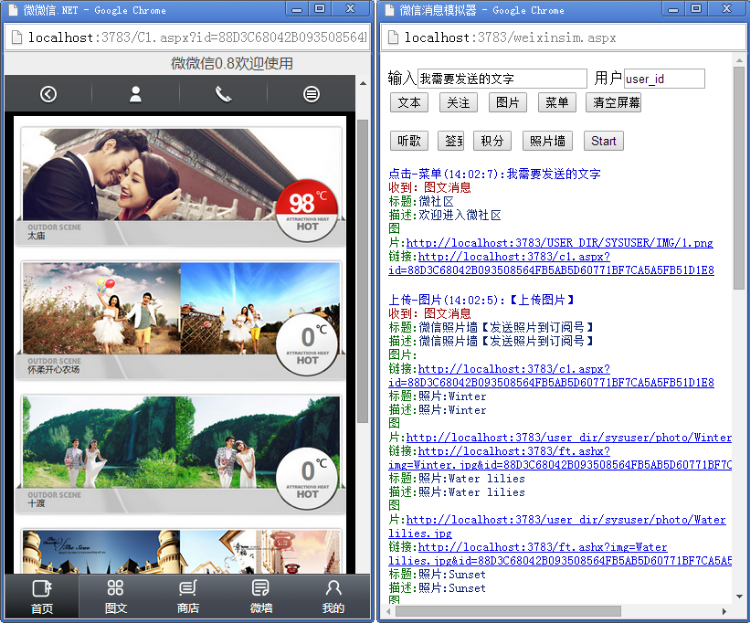Screen dimensions: 750x623
Task: Click the 标题:照片:Sunset text line
Action: coord(437,574)
